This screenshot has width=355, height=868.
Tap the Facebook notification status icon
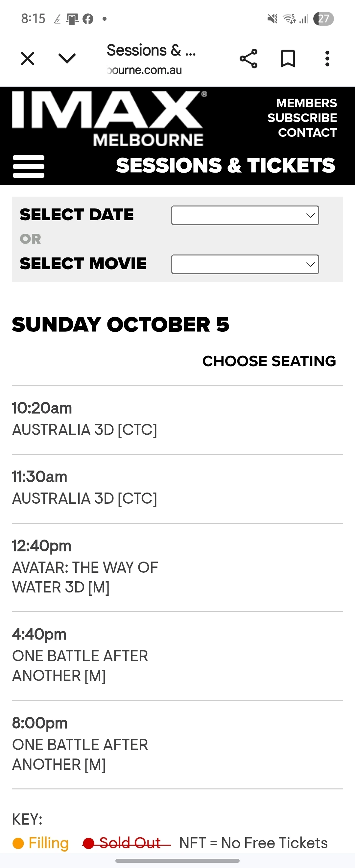(88, 19)
